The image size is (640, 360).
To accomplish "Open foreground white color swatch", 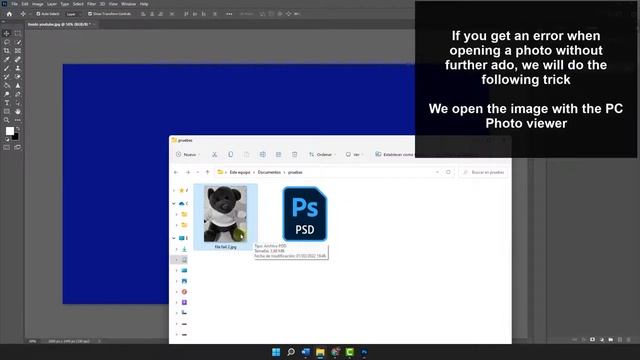I will click(x=9, y=131).
